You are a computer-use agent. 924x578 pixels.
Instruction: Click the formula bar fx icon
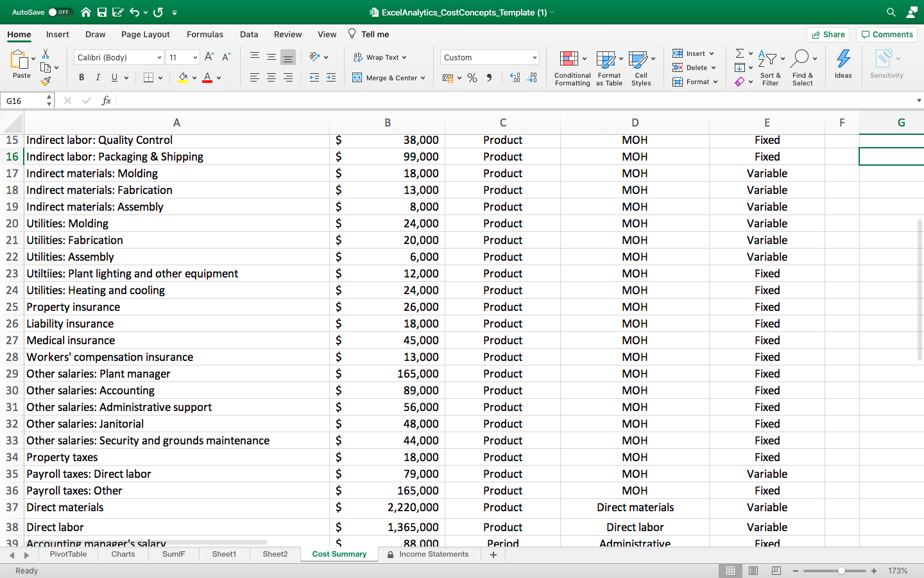coord(107,101)
